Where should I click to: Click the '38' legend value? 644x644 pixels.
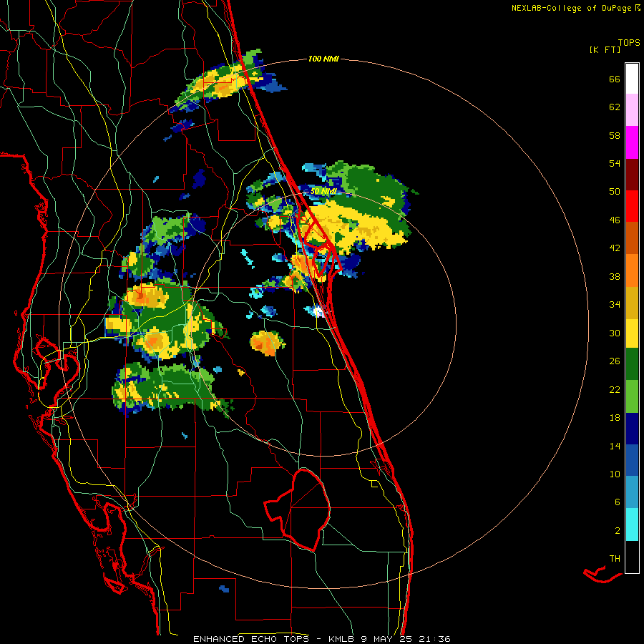pos(615,276)
